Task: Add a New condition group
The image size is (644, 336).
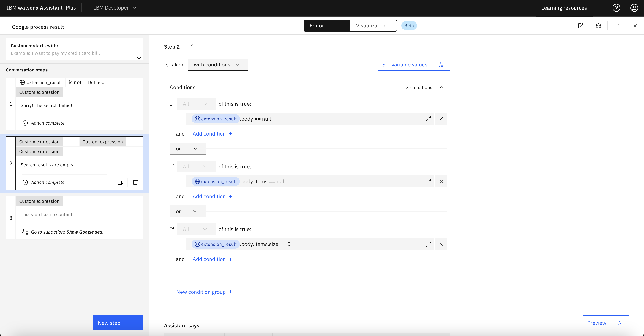Action: point(204,292)
